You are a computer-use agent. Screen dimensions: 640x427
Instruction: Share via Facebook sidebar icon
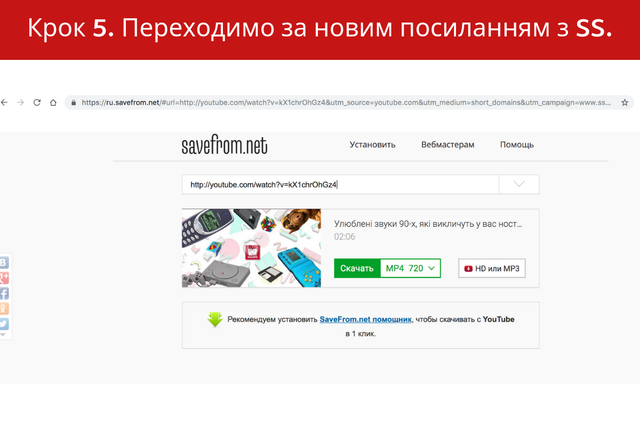point(4,294)
